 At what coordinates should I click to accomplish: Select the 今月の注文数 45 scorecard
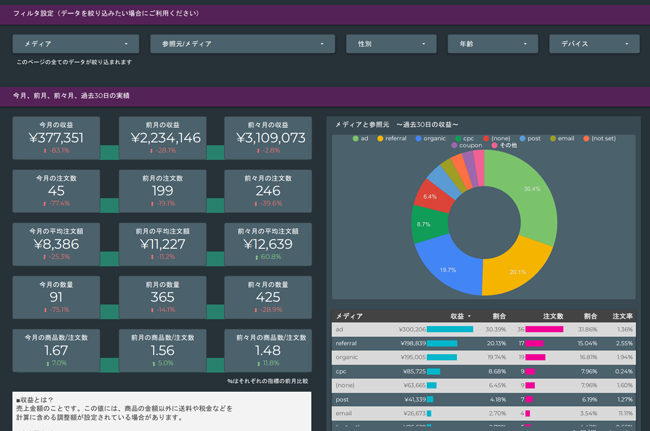coord(56,191)
